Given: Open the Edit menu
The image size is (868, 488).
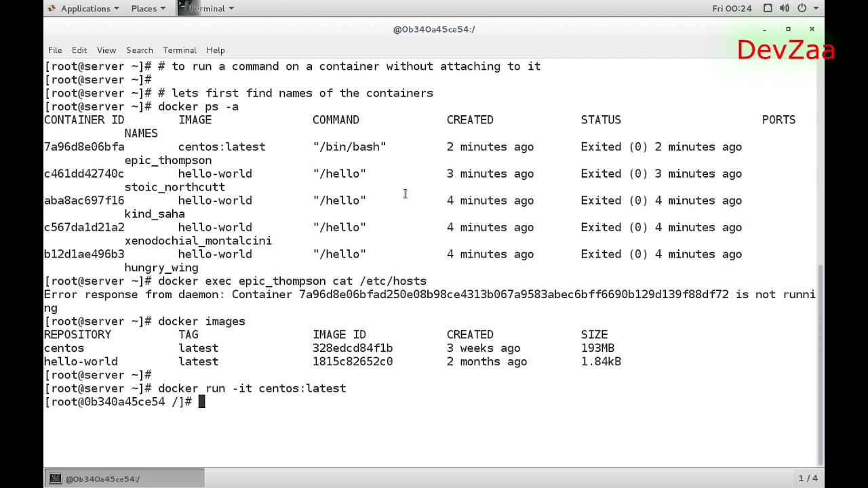Looking at the screenshot, I should [79, 50].
